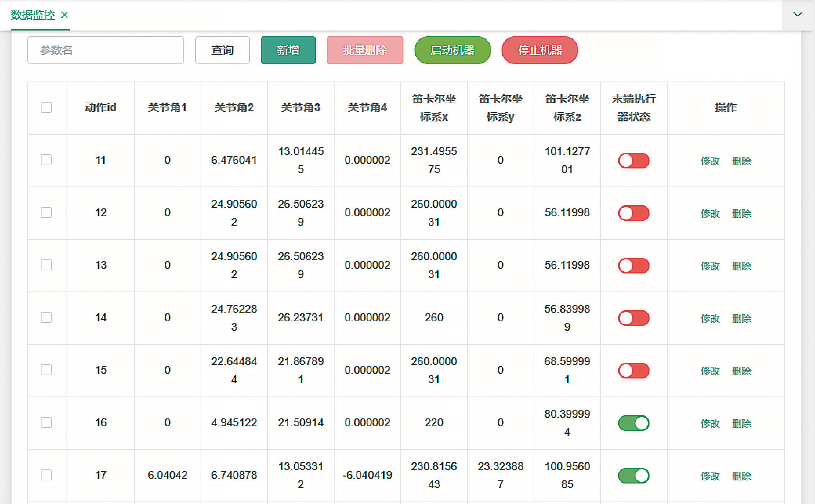Click the 启动机器 button

pos(453,50)
